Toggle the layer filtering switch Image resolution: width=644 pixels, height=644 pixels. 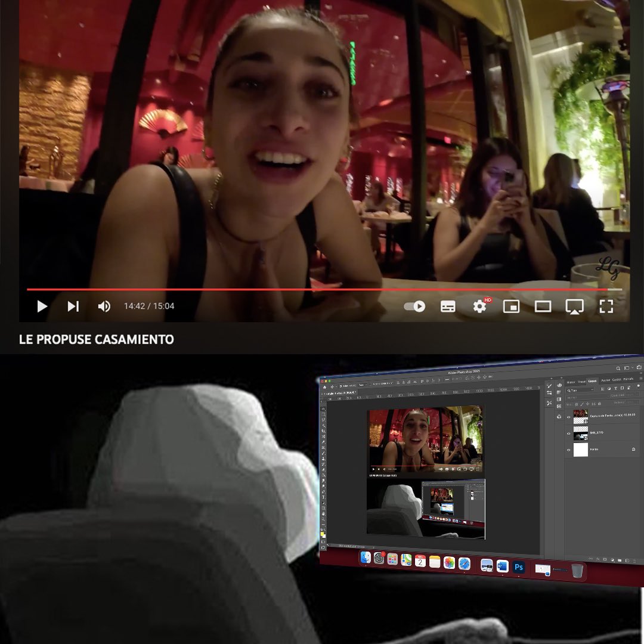(638, 386)
